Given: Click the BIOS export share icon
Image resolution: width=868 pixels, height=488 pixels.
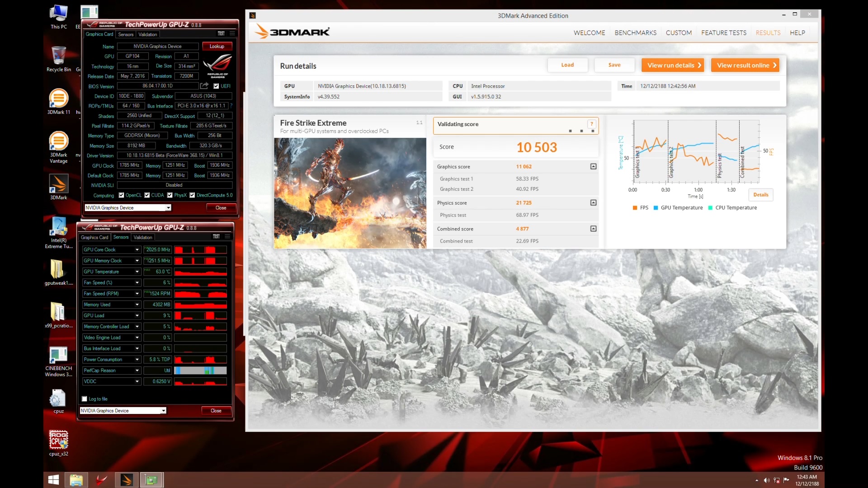Looking at the screenshot, I should (x=204, y=86).
